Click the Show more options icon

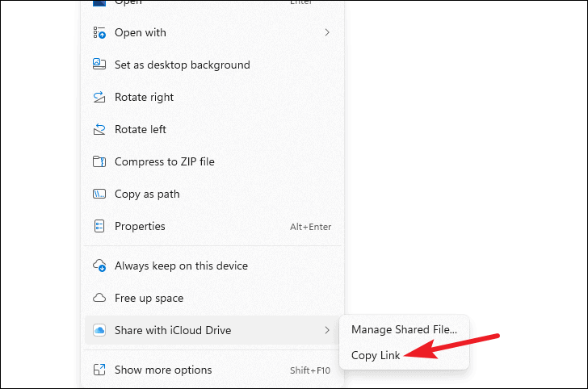[99, 370]
